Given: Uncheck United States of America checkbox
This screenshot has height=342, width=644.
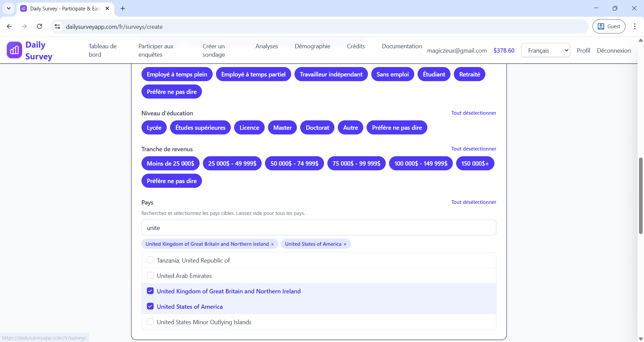Looking at the screenshot, I should coord(150,306).
